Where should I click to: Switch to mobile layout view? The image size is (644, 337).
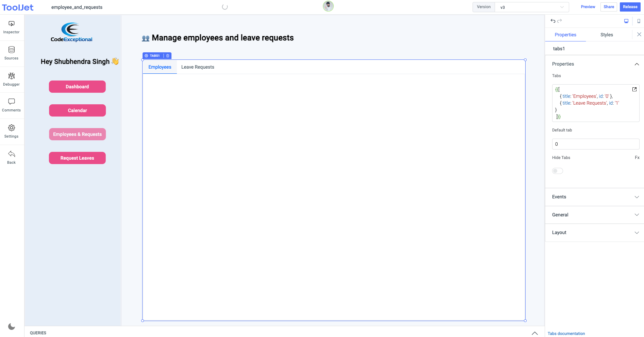pos(639,21)
